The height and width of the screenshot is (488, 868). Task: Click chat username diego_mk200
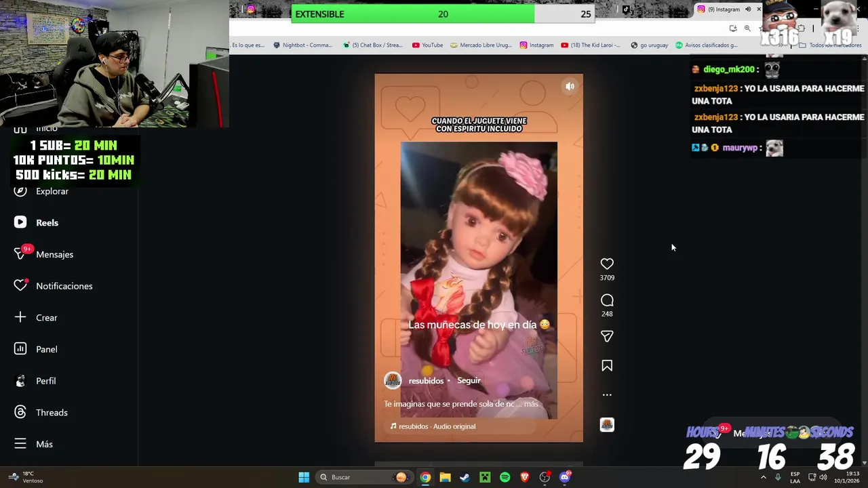(x=729, y=69)
